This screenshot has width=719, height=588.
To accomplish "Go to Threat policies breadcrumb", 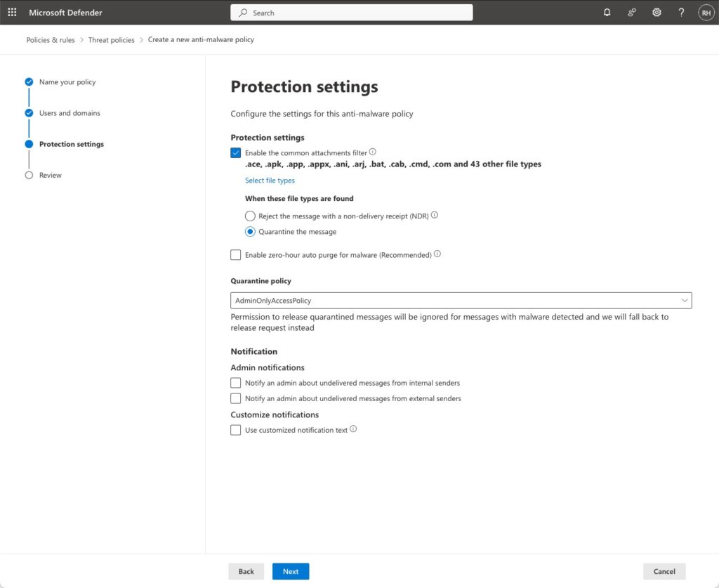I will (x=111, y=40).
